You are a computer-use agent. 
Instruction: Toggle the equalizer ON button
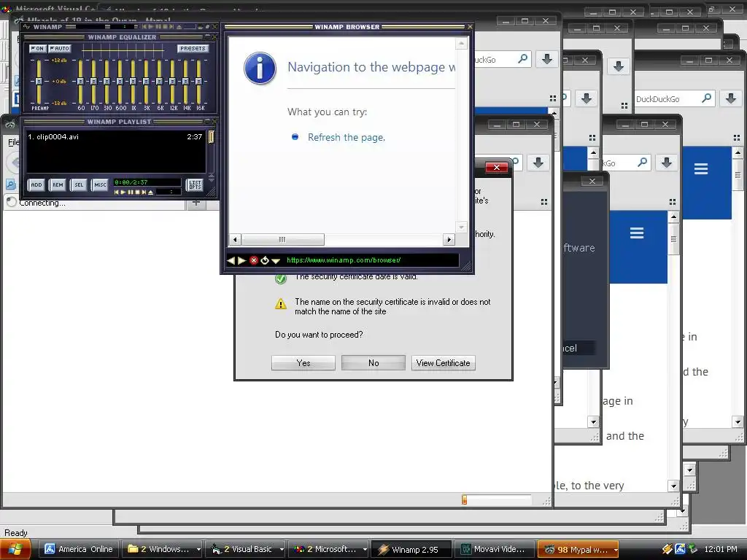click(x=37, y=49)
